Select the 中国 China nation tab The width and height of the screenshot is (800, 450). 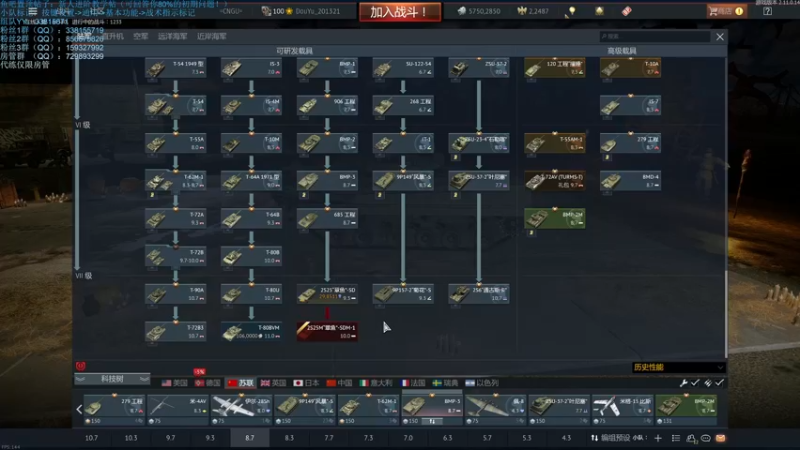[339, 383]
